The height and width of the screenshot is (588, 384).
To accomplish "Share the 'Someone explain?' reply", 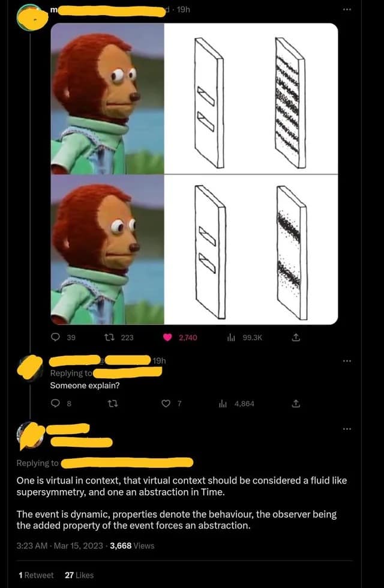I will [296, 404].
